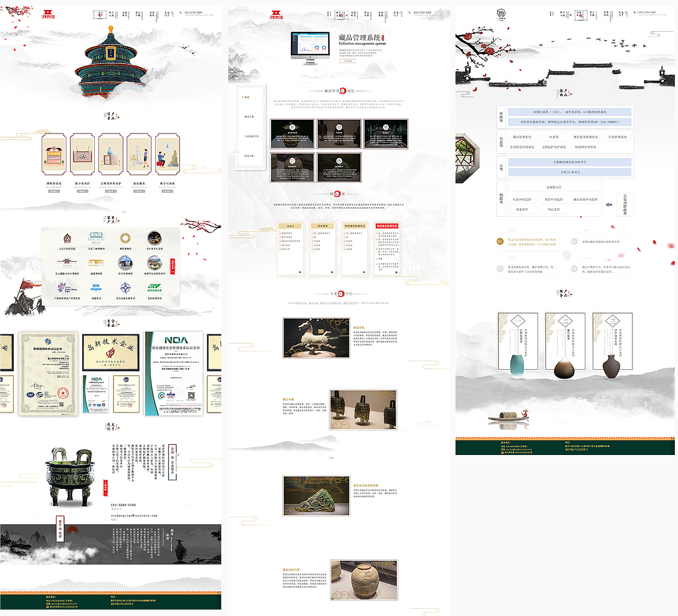Viewport: 678px width, 616px height.
Task: Open the ceramic jar image
Action: pyautogui.click(x=363, y=580)
